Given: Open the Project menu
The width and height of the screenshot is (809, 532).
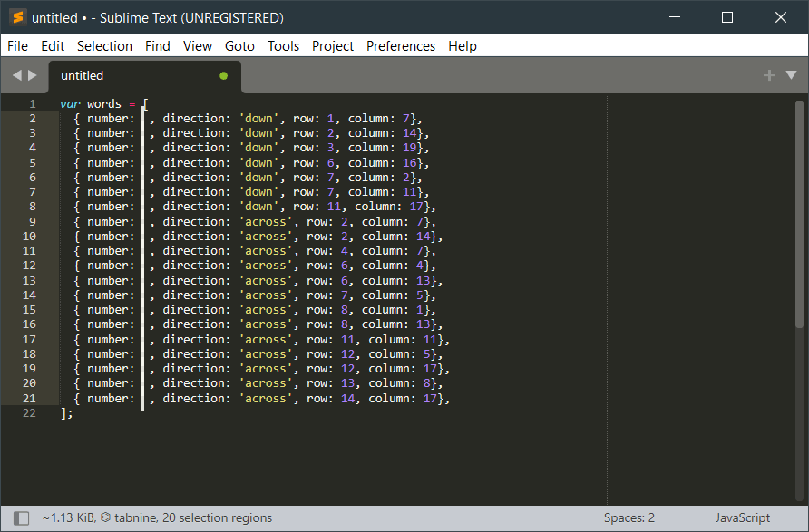Looking at the screenshot, I should tap(333, 46).
